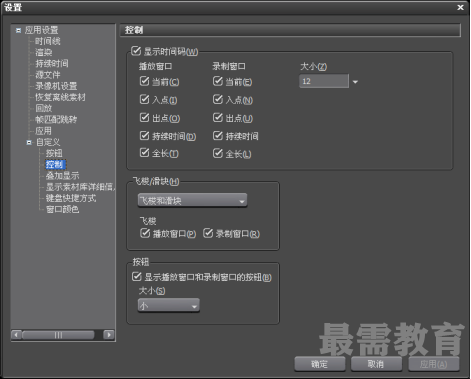
Task: Toggle 飞梭 录制窗口(R) checkbox
Action: coord(208,233)
